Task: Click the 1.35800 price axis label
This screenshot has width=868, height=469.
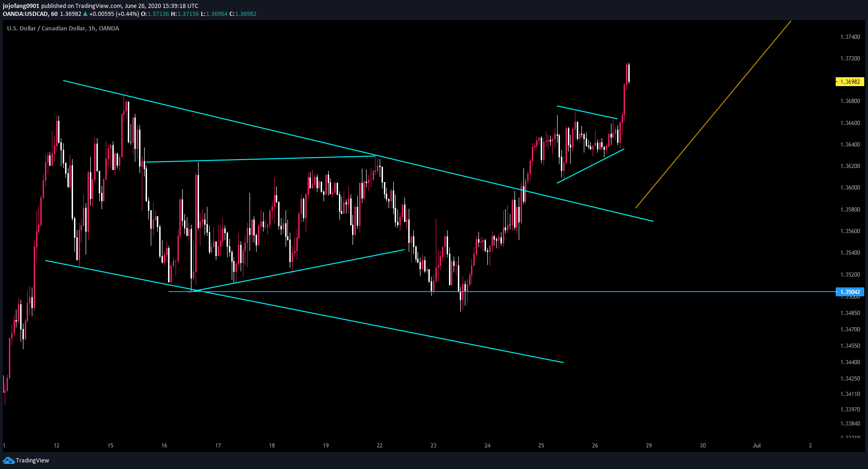Action: tap(850, 210)
